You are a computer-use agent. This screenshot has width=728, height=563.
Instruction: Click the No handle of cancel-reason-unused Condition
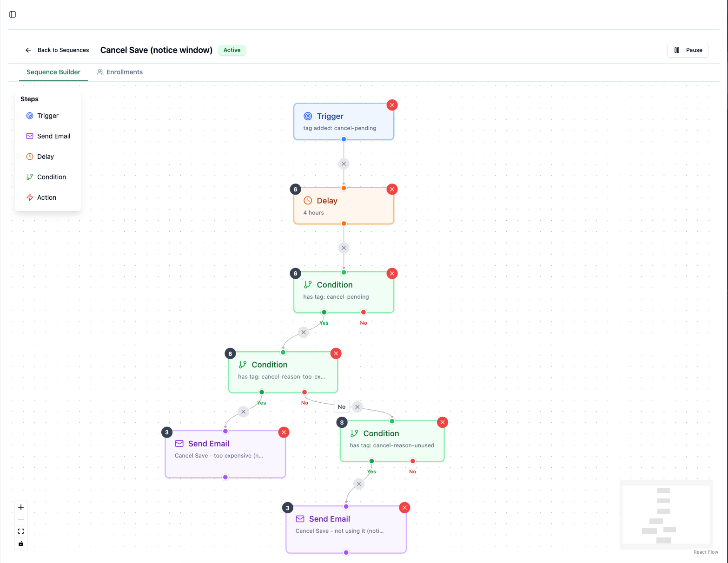point(413,461)
